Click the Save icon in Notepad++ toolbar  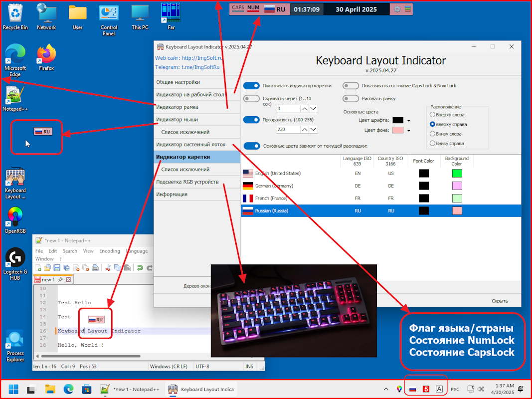point(57,268)
